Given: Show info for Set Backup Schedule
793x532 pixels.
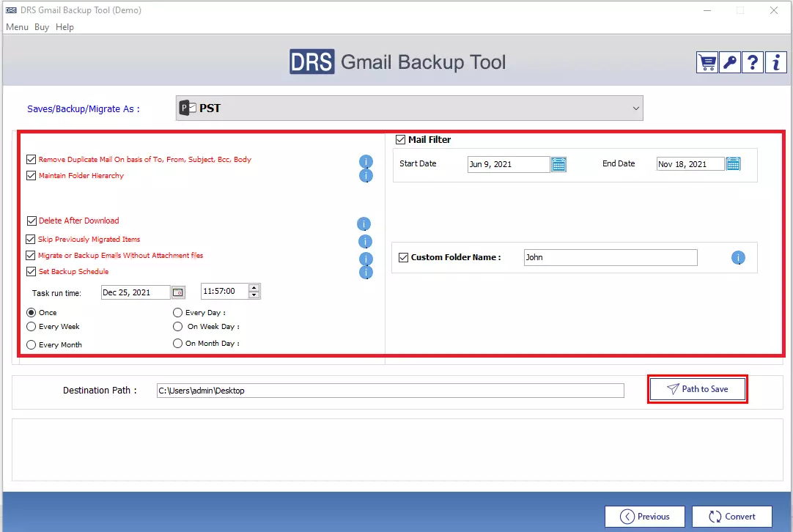Looking at the screenshot, I should pos(366,273).
